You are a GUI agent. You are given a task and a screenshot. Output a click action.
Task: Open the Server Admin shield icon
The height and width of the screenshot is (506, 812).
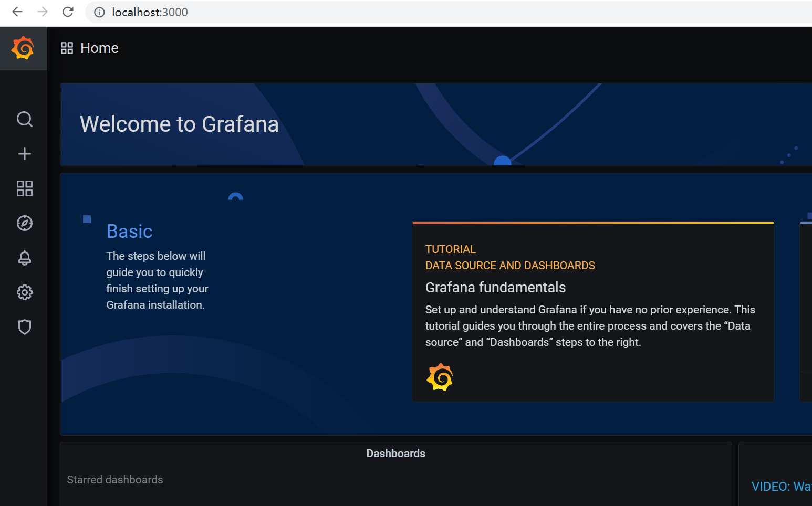(25, 327)
